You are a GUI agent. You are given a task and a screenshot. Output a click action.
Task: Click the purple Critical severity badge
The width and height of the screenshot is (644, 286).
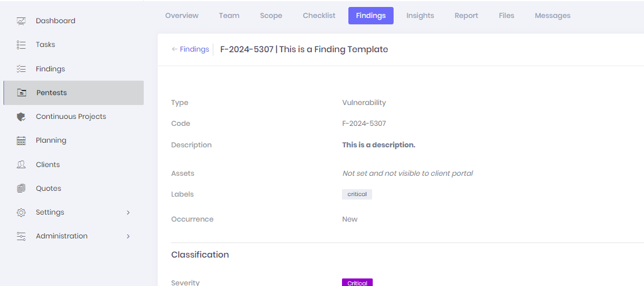click(x=357, y=283)
